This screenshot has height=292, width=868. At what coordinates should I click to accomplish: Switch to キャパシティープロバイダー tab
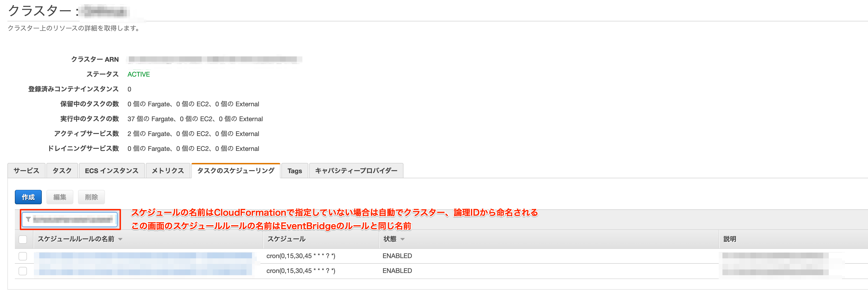click(356, 171)
